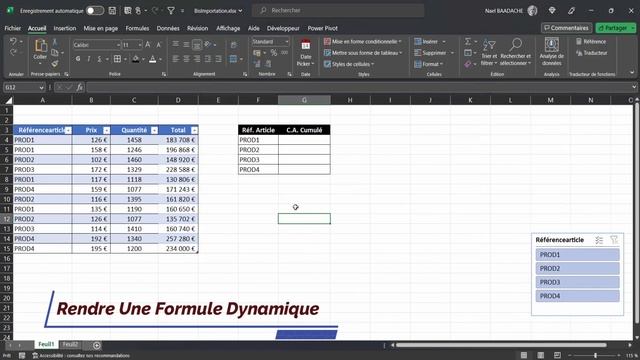Open Total column filter dropdown
The image size is (640, 360).
[194, 130]
